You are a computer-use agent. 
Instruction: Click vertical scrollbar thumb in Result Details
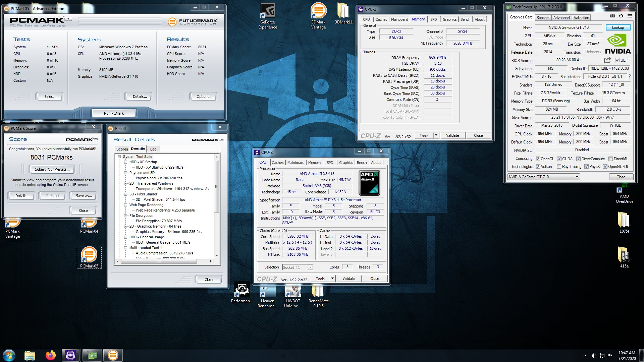click(216, 187)
